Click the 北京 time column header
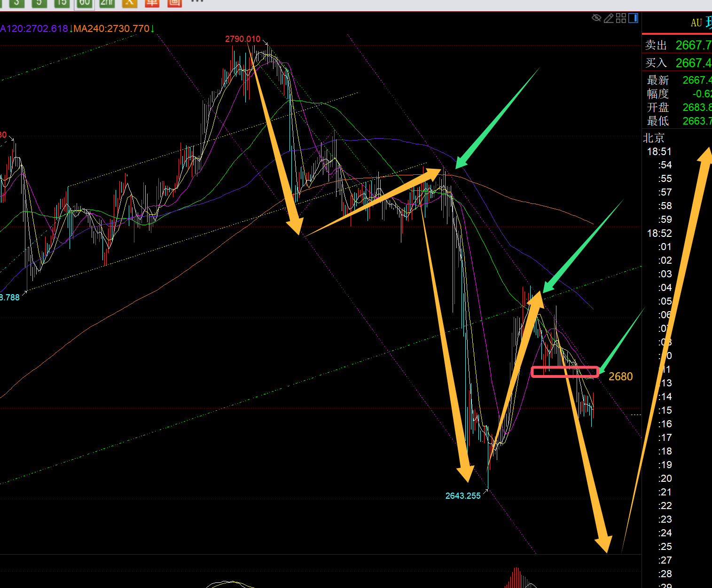 (654, 138)
